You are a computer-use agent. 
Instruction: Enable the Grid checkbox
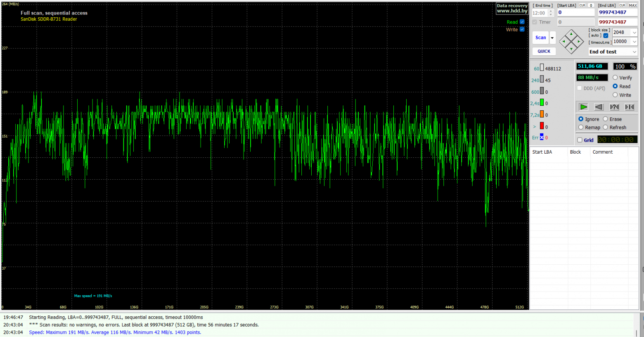pyautogui.click(x=580, y=140)
